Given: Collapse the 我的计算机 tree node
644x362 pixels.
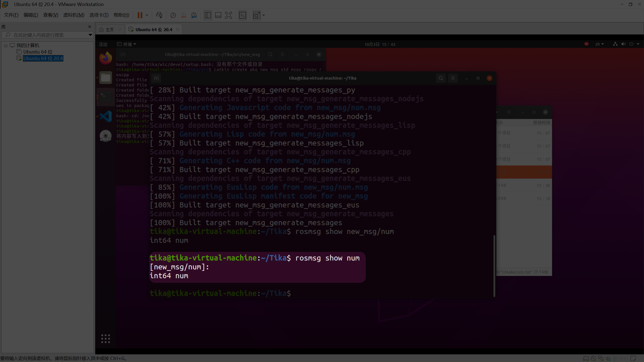Looking at the screenshot, I should 6,46.
